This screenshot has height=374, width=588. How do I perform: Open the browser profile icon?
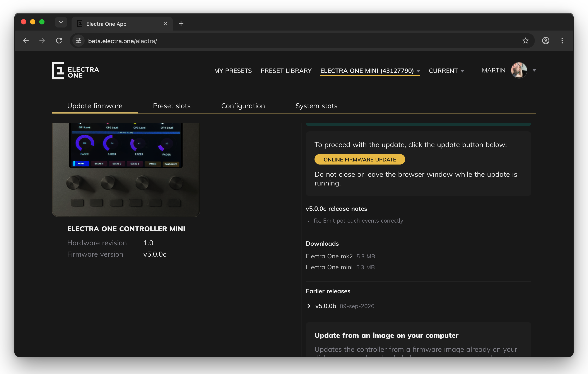pos(545,41)
